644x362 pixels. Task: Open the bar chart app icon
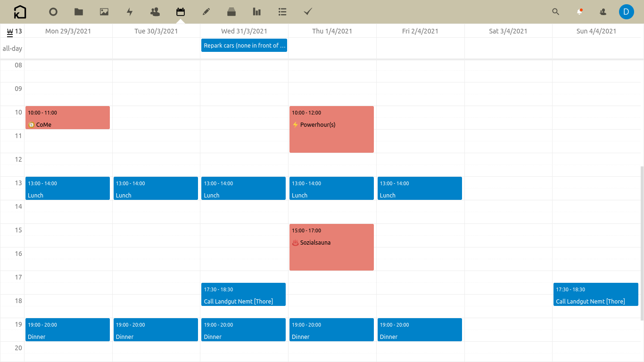click(257, 12)
